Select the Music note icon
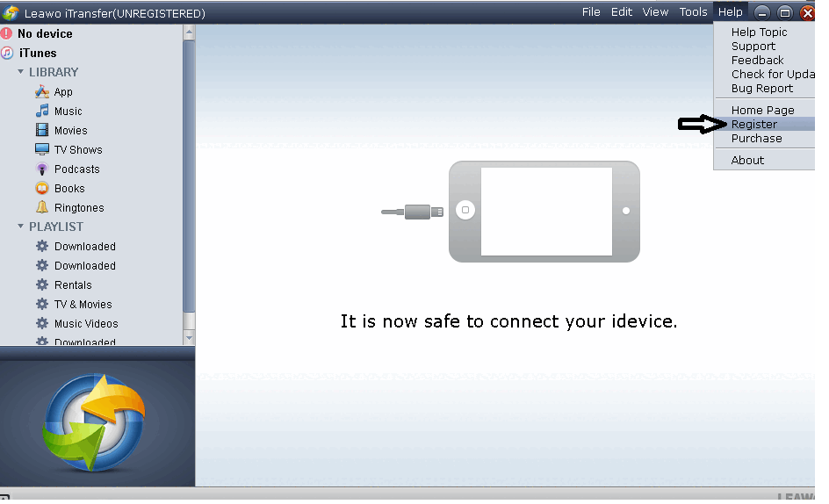Screen dimensions: 829x504 coord(41,111)
